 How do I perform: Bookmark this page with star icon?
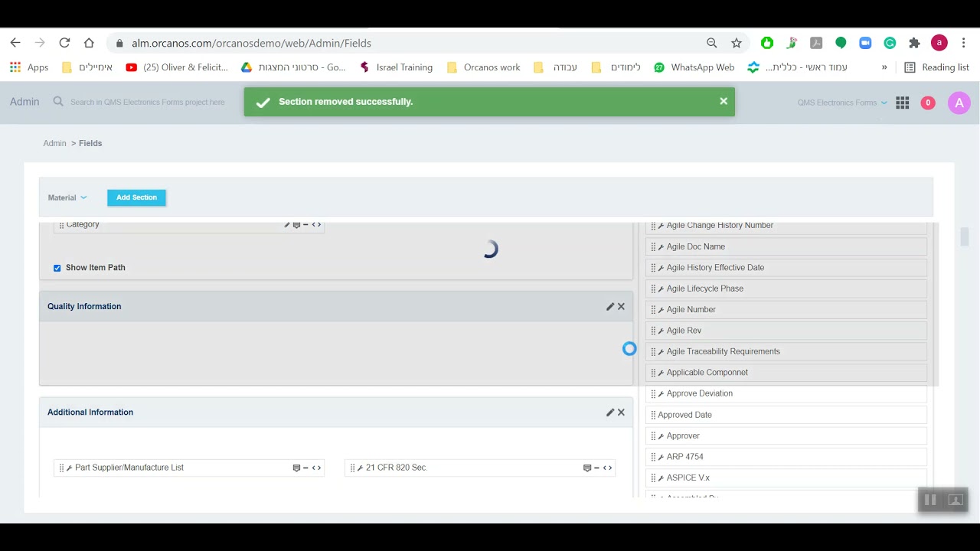pyautogui.click(x=737, y=43)
